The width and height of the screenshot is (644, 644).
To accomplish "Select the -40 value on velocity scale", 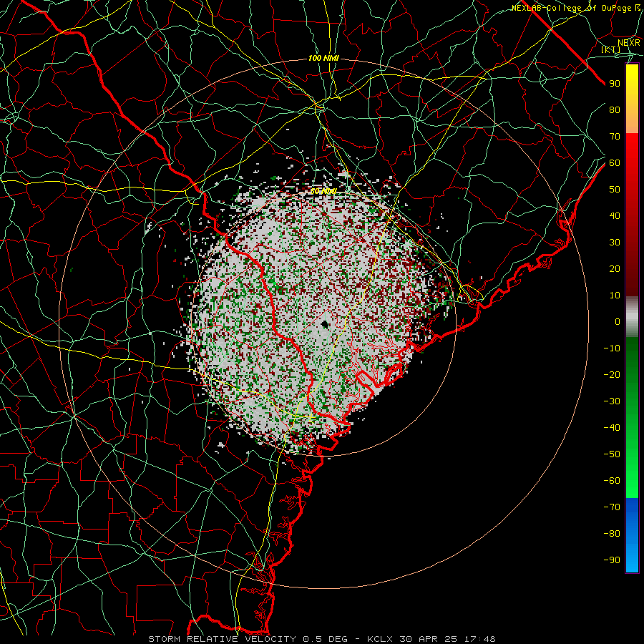I will 612,428.
